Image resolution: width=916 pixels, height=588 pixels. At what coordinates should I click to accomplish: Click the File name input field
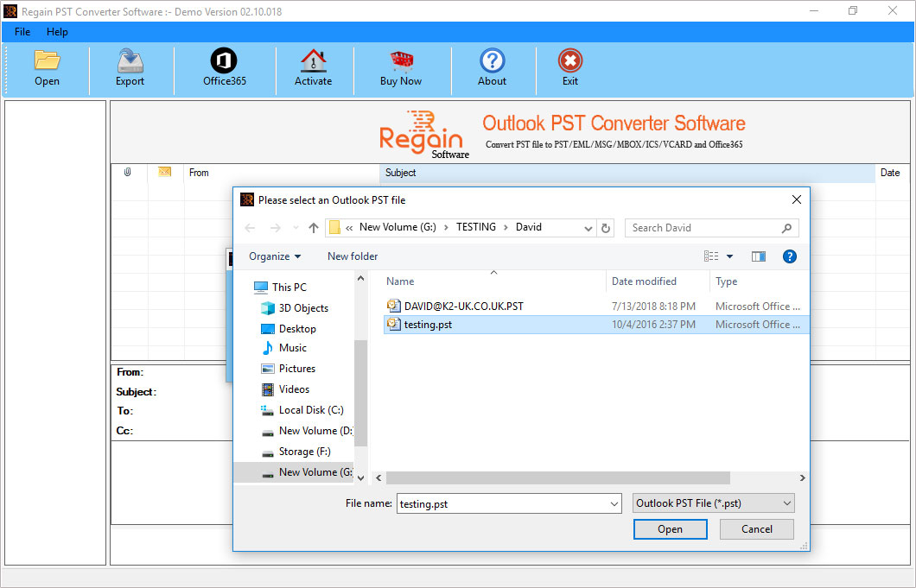(509, 503)
